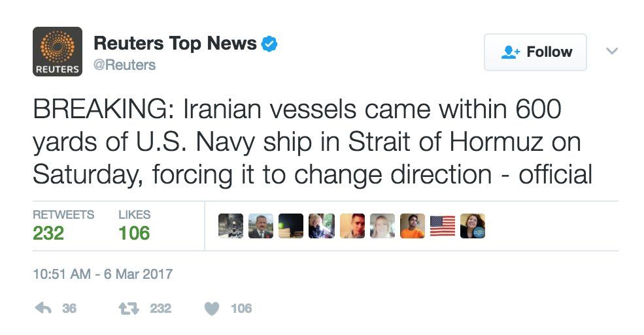Click the avatar of man in orange shirt
The height and width of the screenshot is (335, 644).
pos(413,226)
